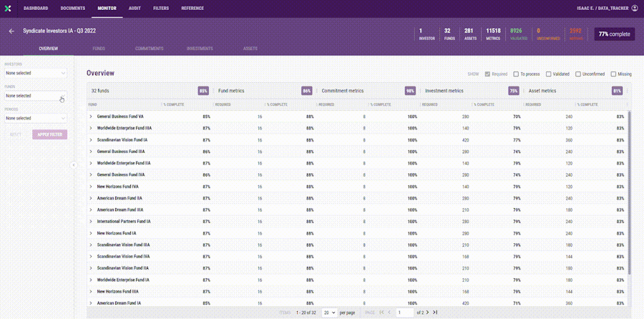The height and width of the screenshot is (319, 644).
Task: Expand Worldwide Enterprise Fund IIA row
Action: pos(91,163)
